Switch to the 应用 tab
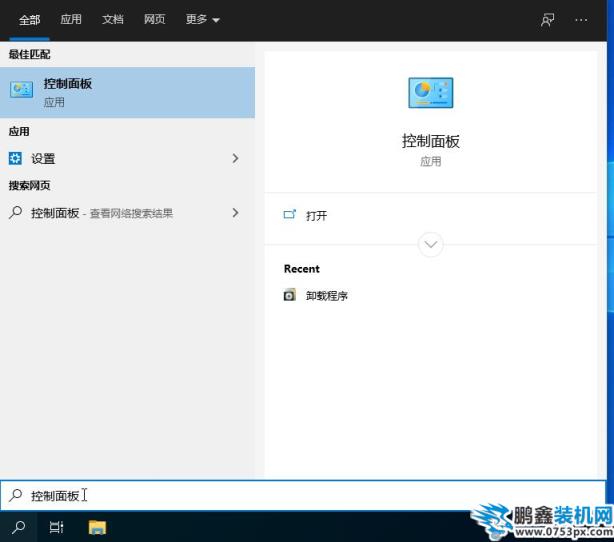Screen dimensions: 614x542 click(71, 19)
